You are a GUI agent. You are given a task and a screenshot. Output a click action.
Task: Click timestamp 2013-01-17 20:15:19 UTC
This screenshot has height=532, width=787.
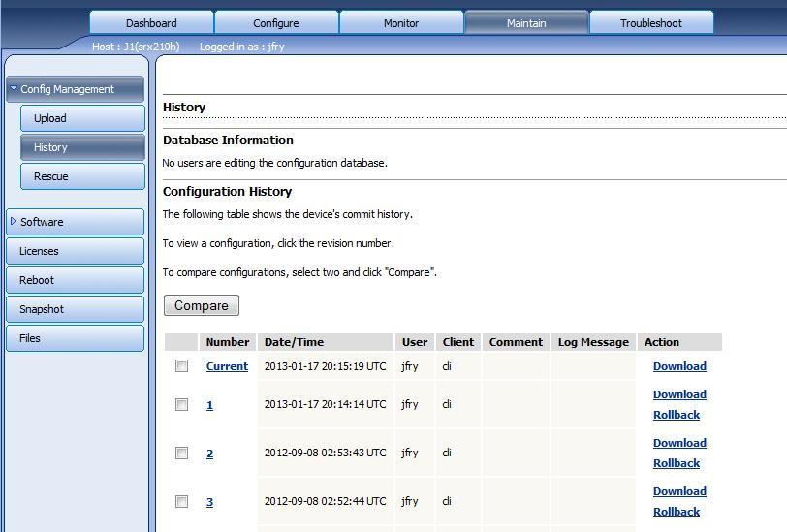[x=326, y=366]
